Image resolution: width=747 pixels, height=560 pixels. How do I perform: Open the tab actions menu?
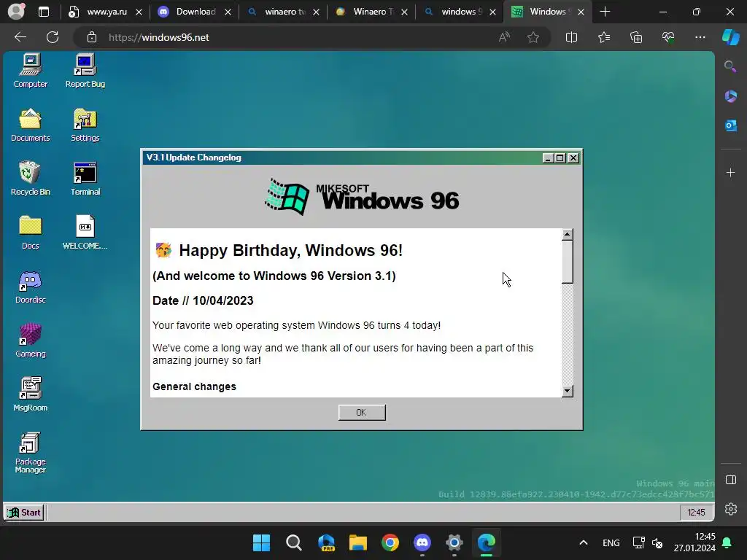43,12
